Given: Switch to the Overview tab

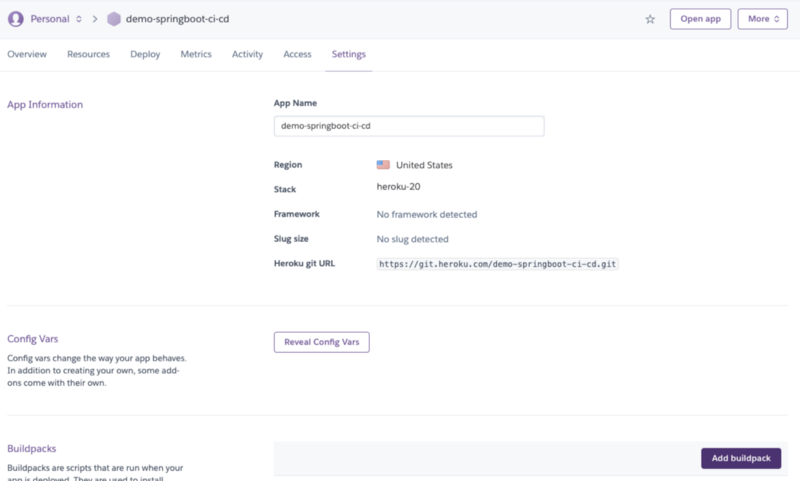Looking at the screenshot, I should 27,54.
